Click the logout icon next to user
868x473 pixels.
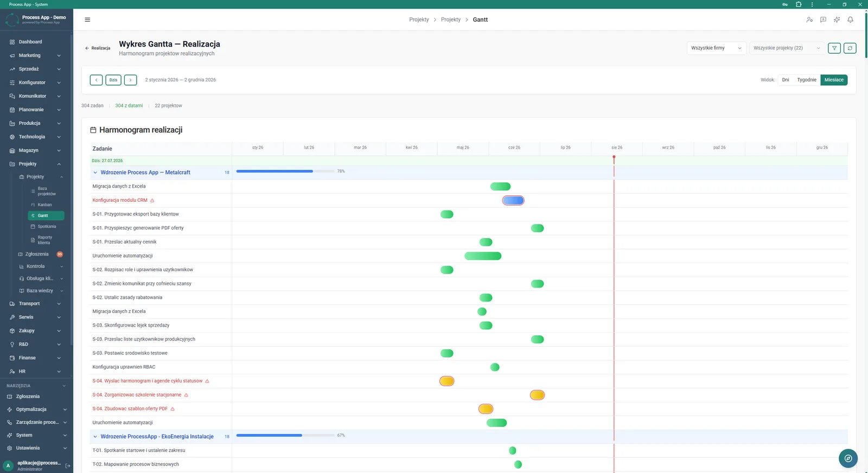coord(68,466)
